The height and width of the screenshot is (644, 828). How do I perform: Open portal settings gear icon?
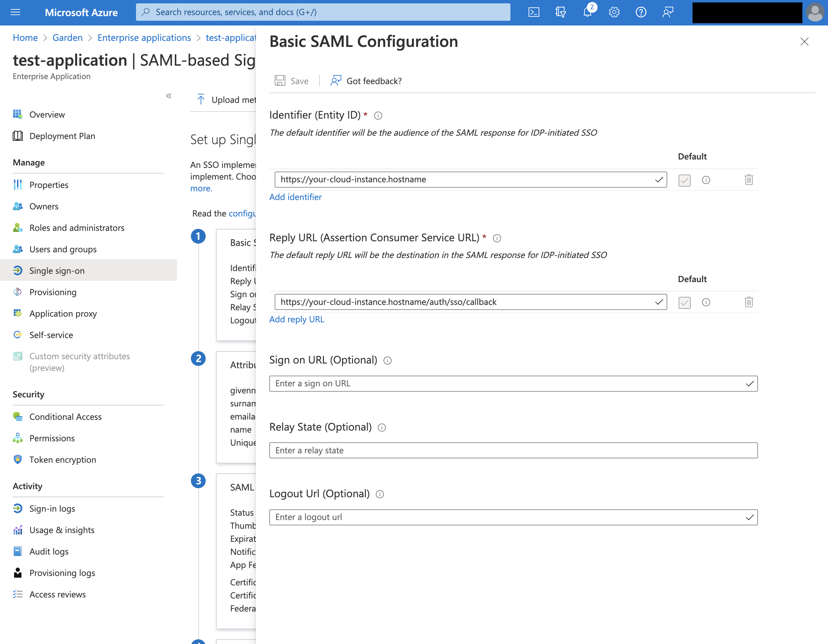tap(614, 12)
